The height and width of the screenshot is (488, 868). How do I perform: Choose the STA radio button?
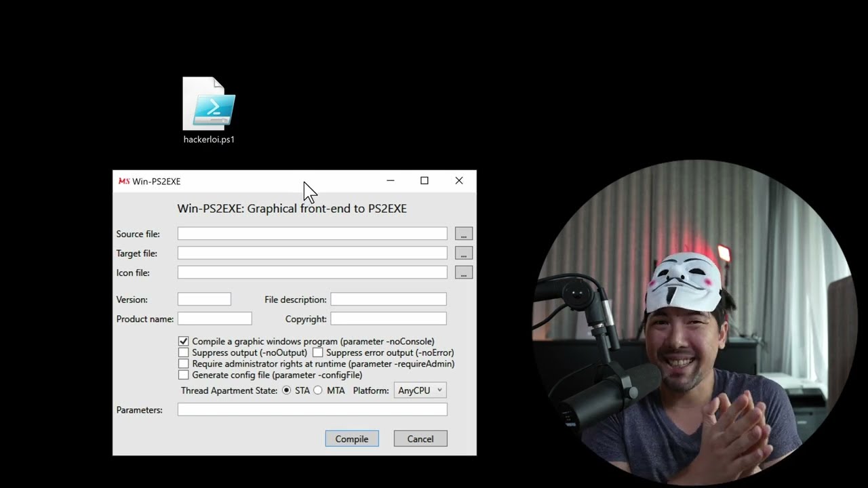286,390
